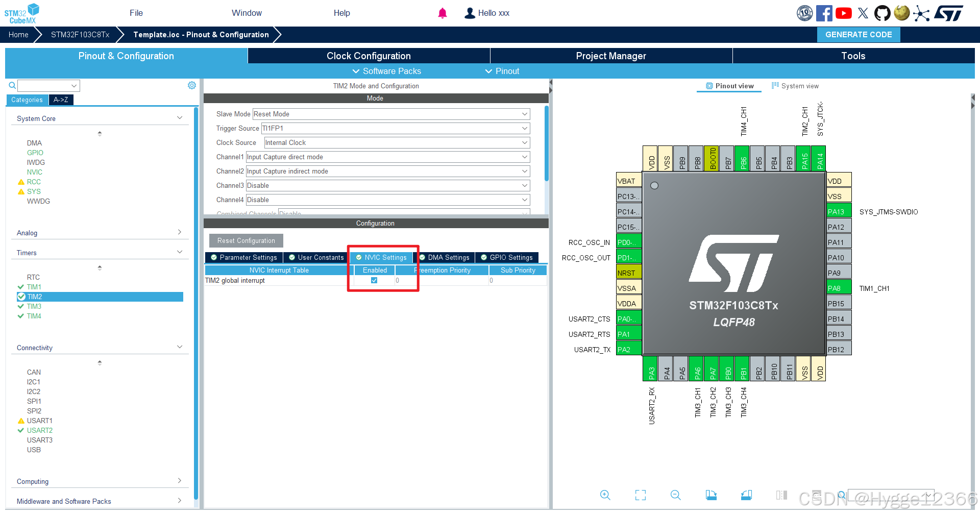Image resolution: width=980 pixels, height=515 pixels.
Task: Switch the peripheral list to A->Z
Action: (x=61, y=100)
